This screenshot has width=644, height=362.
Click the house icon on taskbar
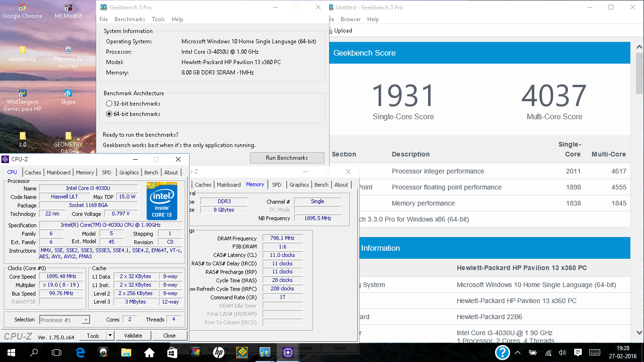149,352
